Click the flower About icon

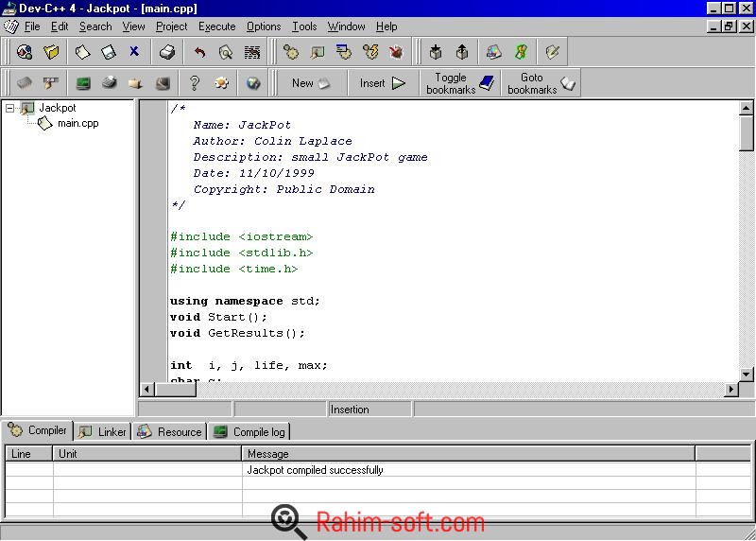click(x=221, y=83)
